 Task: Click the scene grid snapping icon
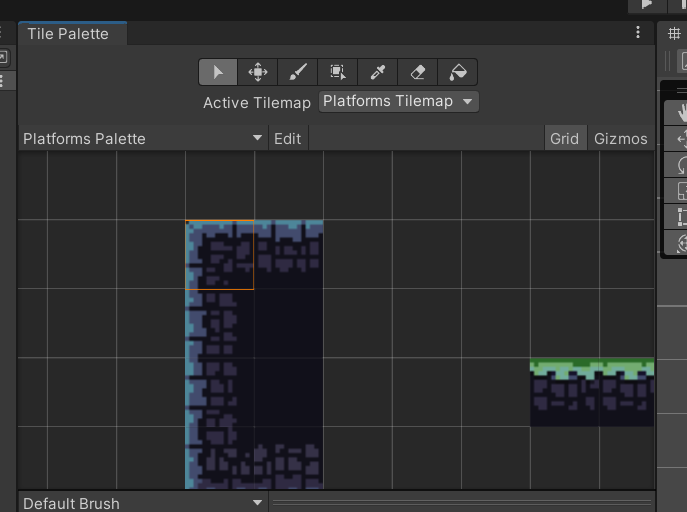[x=674, y=34]
